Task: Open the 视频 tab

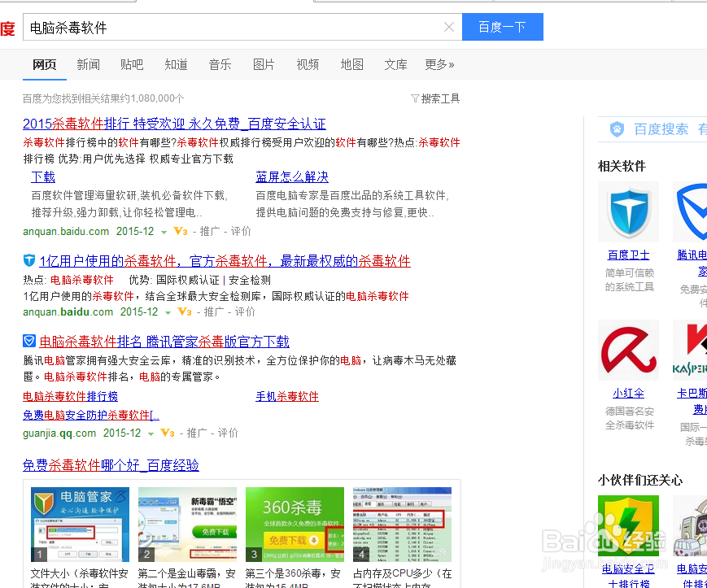Action: pyautogui.click(x=308, y=64)
